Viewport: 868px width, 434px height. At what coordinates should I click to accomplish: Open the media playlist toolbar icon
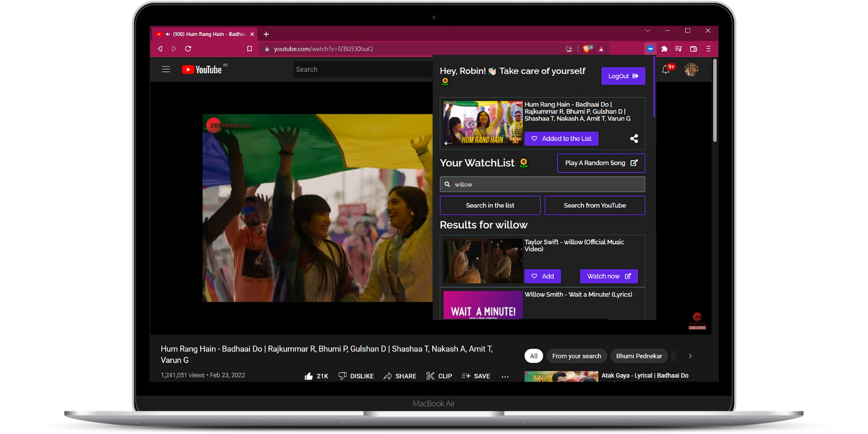coord(678,49)
